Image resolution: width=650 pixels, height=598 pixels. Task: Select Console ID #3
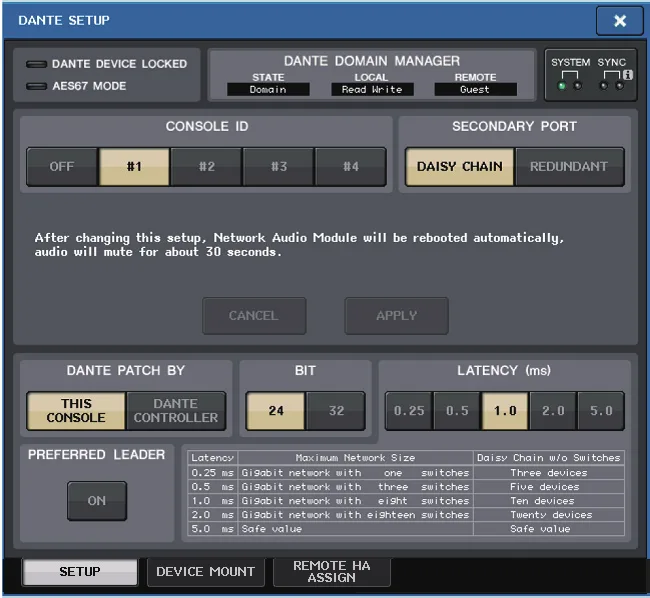tap(279, 167)
